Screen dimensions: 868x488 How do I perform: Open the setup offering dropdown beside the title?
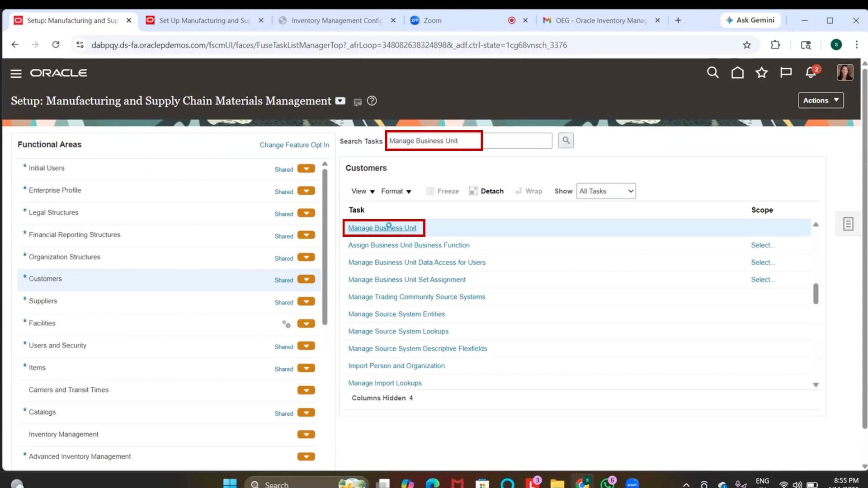tap(340, 101)
